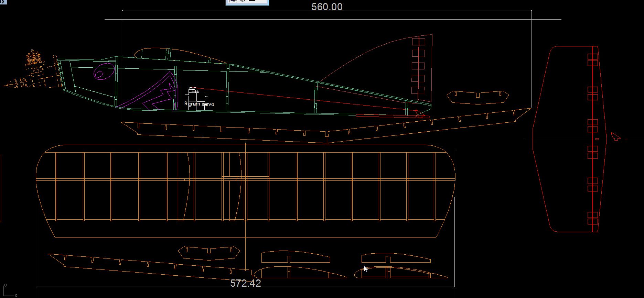Select the magenta oval on the fuselage nose
644x298 pixels.
click(104, 71)
